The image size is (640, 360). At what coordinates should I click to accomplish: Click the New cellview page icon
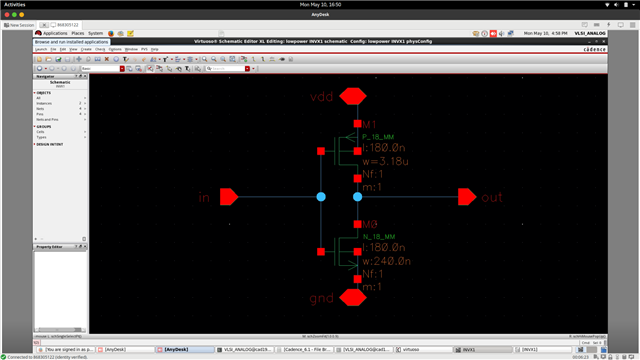39,59
